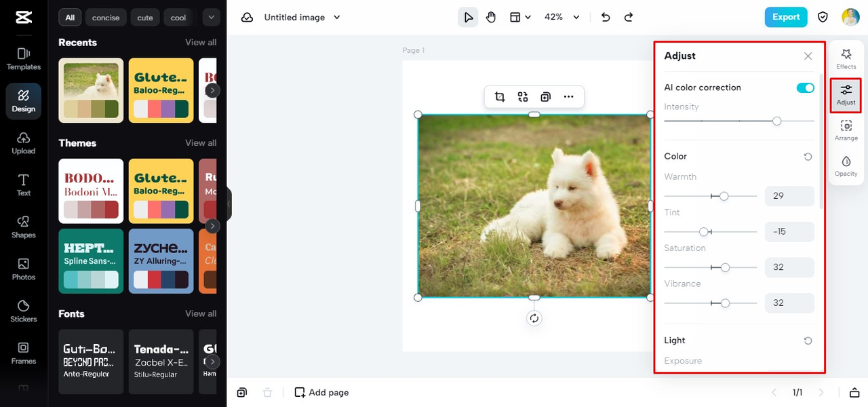The width and height of the screenshot is (868, 407).
Task: Edit the Tint value field -15
Action: 789,231
